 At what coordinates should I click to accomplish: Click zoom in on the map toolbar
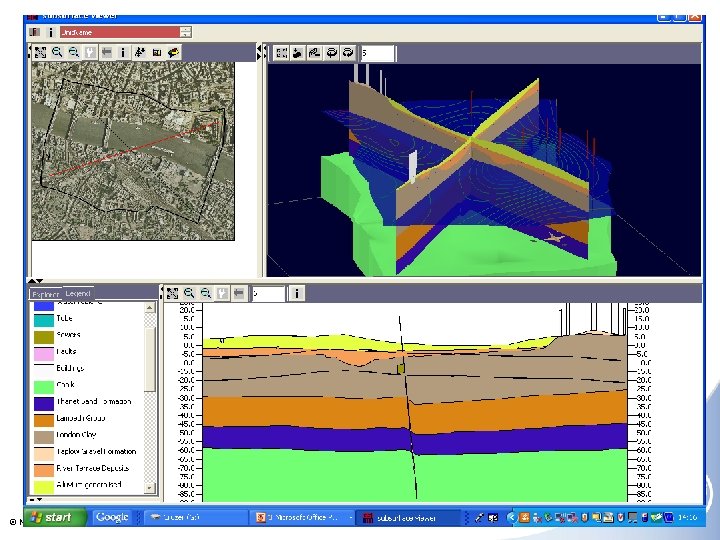(56, 52)
